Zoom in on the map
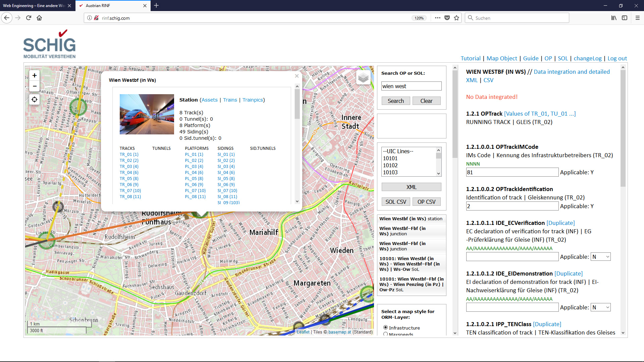 (x=35, y=75)
